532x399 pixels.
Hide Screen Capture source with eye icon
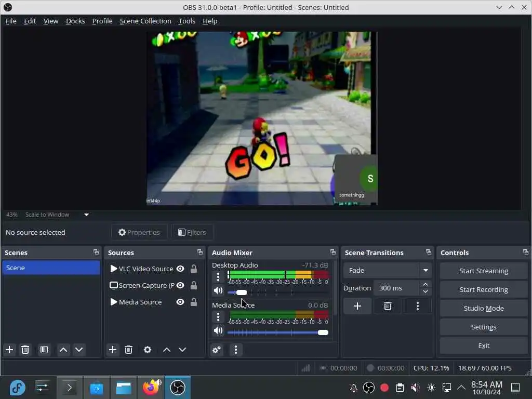click(x=180, y=285)
